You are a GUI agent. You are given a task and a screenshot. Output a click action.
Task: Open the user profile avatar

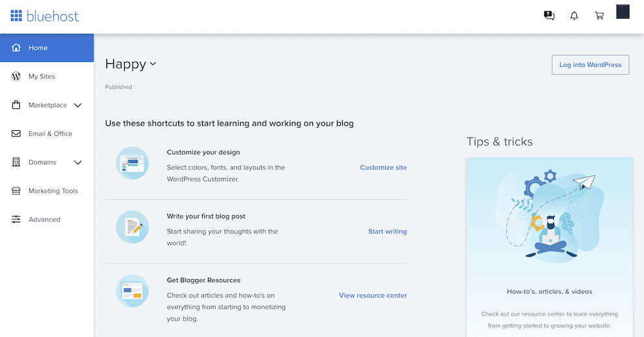pos(623,12)
